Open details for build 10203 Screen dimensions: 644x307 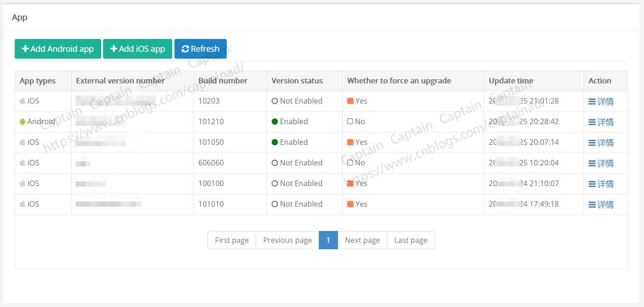click(601, 101)
